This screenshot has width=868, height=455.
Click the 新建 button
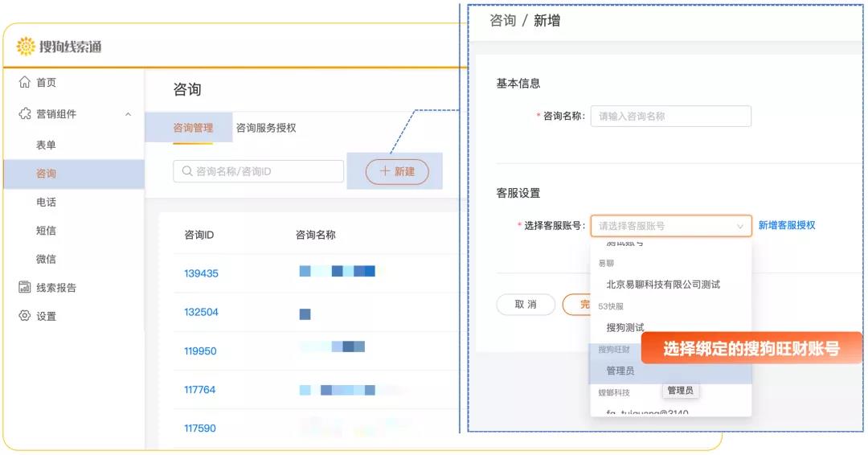(x=397, y=171)
